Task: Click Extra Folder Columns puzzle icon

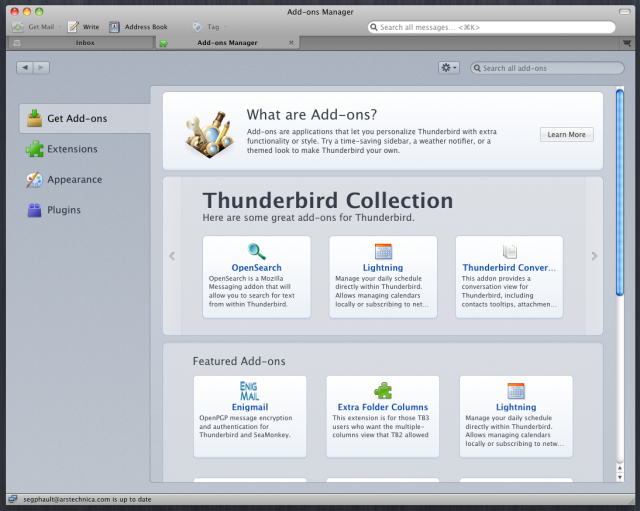Action: 383,391
